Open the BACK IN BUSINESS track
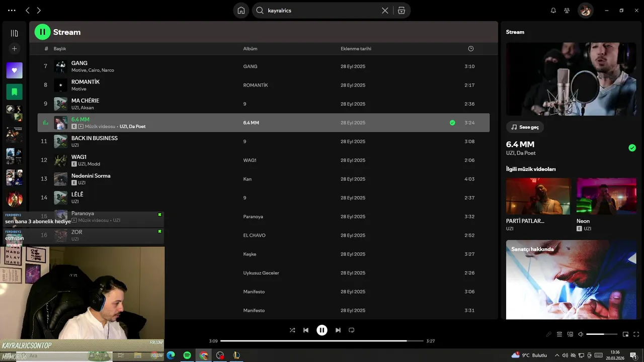 (95, 138)
